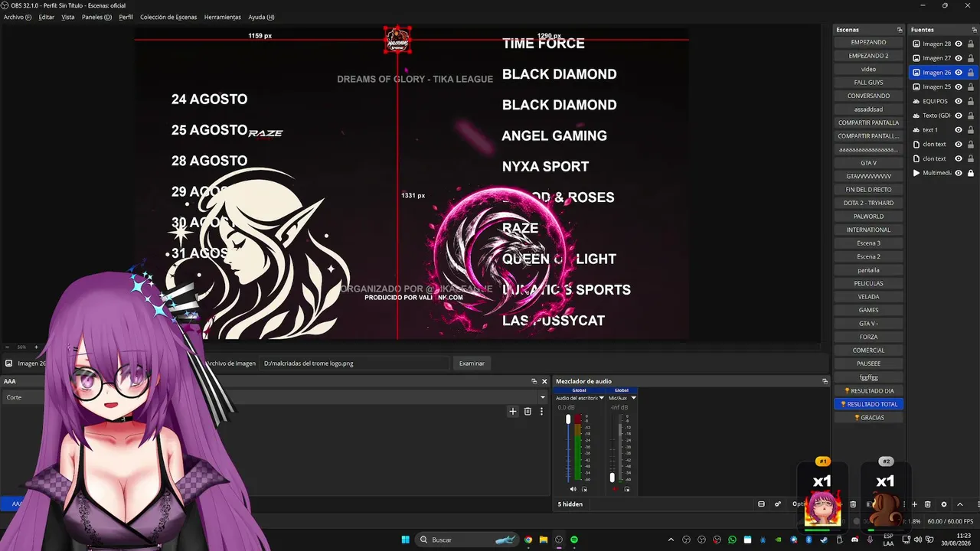Hide the Texto (GDI) source
The height and width of the screenshot is (551, 980).
[959, 116]
